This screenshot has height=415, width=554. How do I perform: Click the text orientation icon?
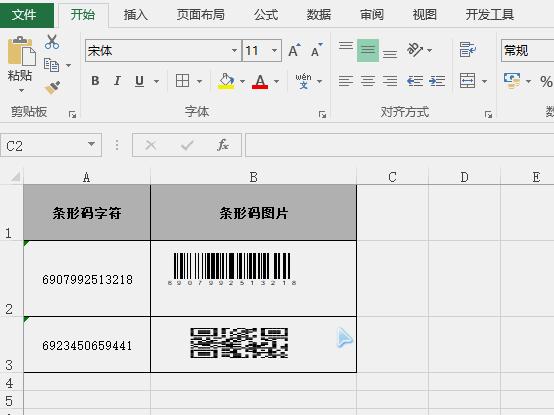coord(415,50)
